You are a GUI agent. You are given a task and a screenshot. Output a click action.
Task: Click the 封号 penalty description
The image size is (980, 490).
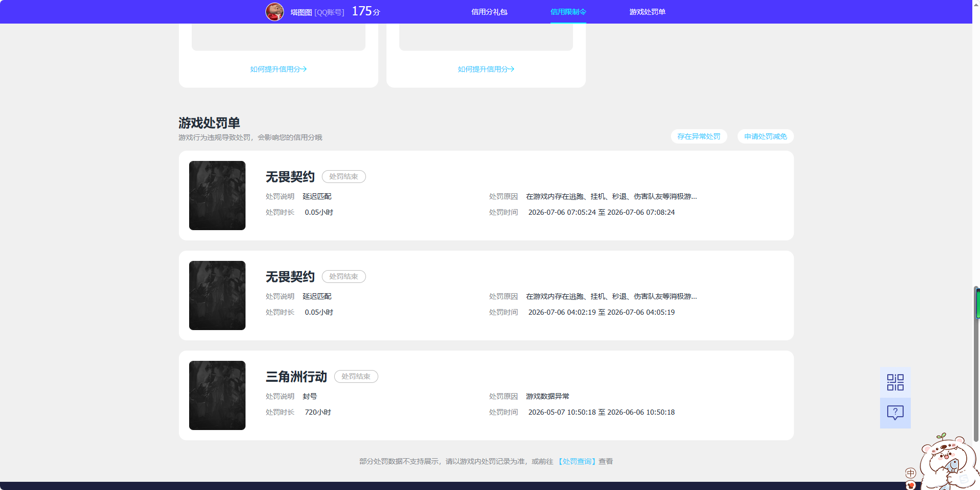310,396
